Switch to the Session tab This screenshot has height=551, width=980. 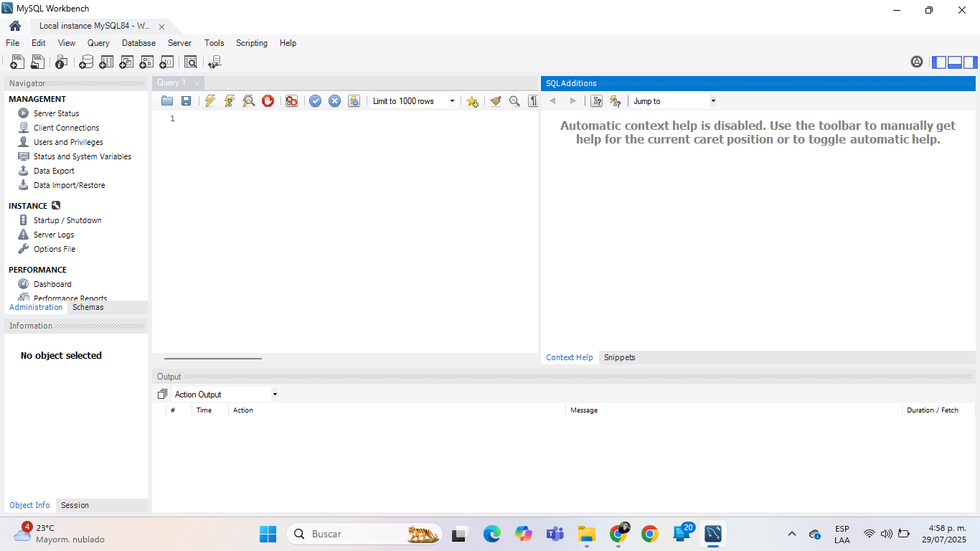click(x=75, y=505)
